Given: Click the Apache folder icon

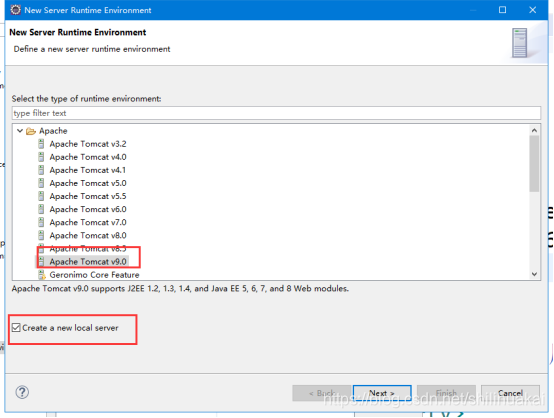Looking at the screenshot, I should coord(31,131).
